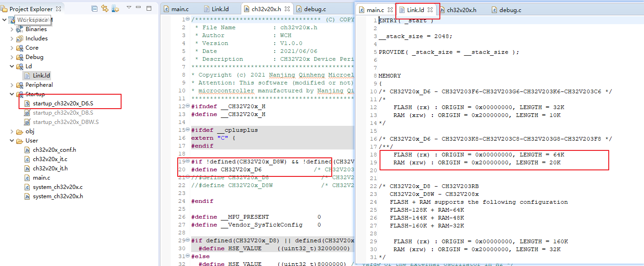Collapse the Ld folder
This screenshot has width=644, height=266.
pyautogui.click(x=12, y=66)
